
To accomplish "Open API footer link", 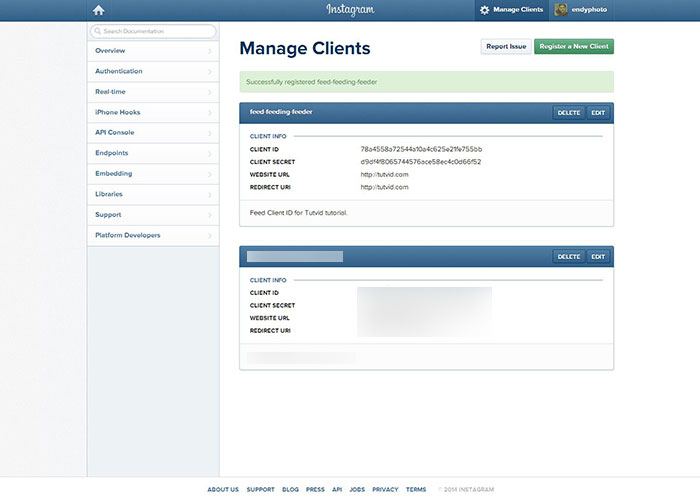I will point(337,490).
